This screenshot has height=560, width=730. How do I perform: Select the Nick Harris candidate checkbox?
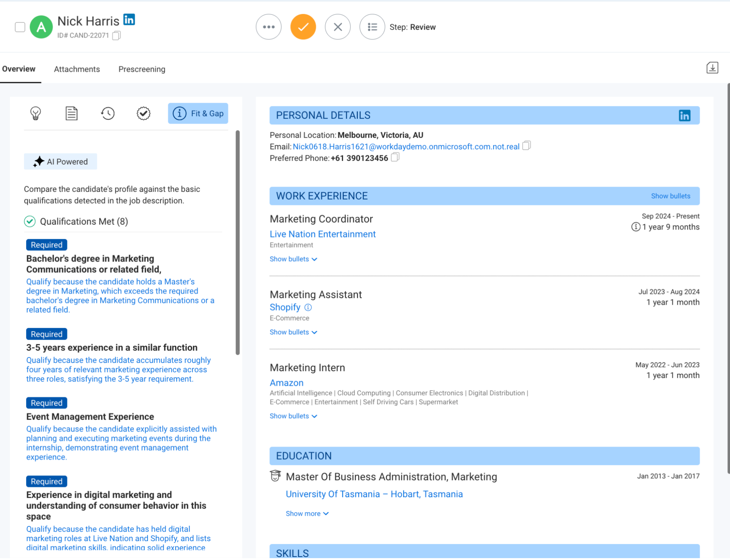[20, 27]
